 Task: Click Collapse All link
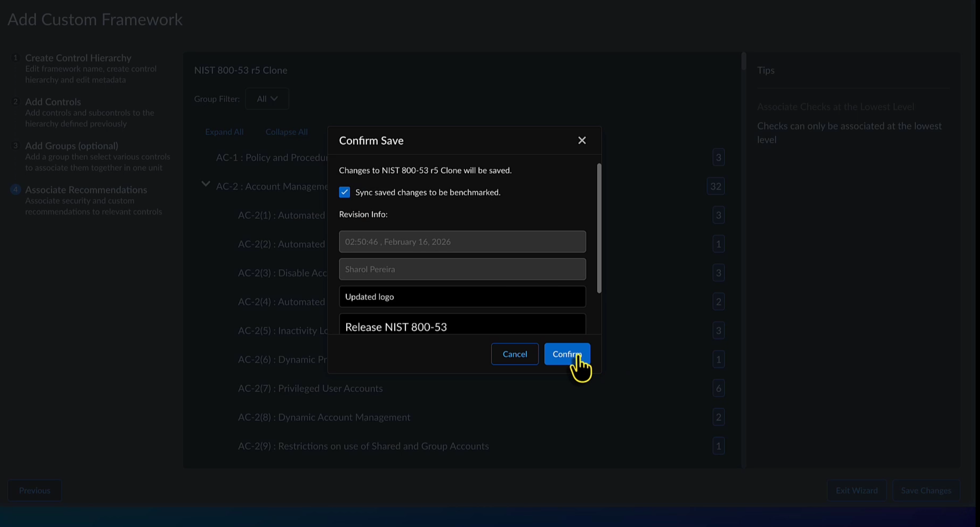(x=287, y=132)
